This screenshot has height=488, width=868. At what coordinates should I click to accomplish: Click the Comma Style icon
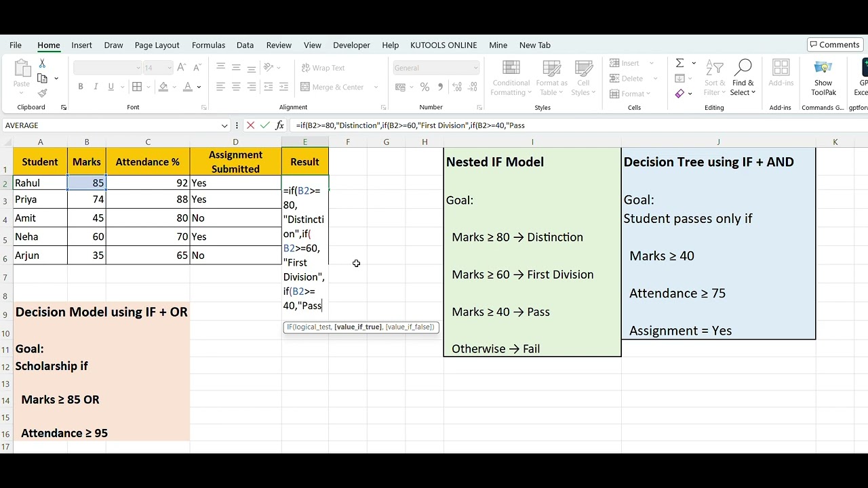pos(440,87)
